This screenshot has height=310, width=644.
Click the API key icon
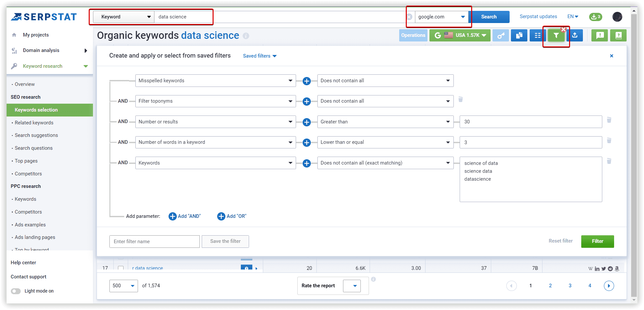click(x=501, y=35)
